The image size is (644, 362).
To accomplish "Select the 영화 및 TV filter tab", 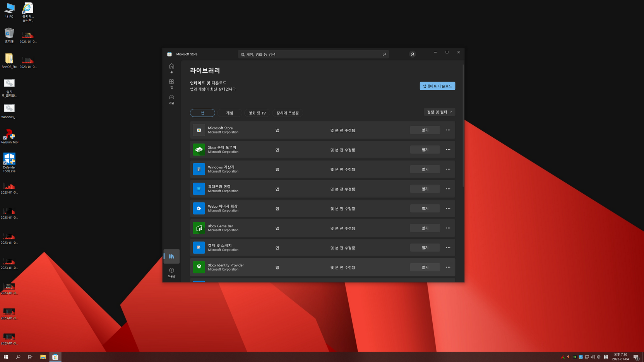I will [x=257, y=113].
